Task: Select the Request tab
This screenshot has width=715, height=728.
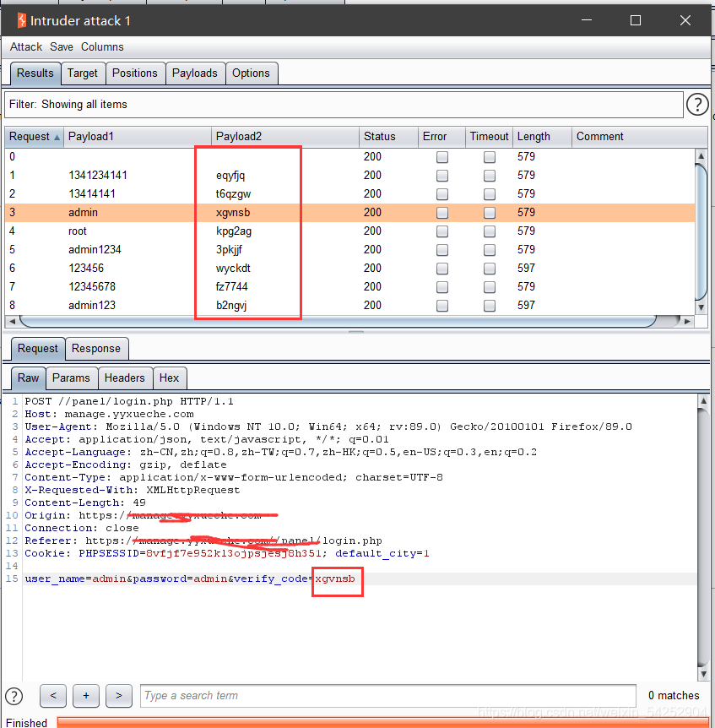Action: [38, 349]
